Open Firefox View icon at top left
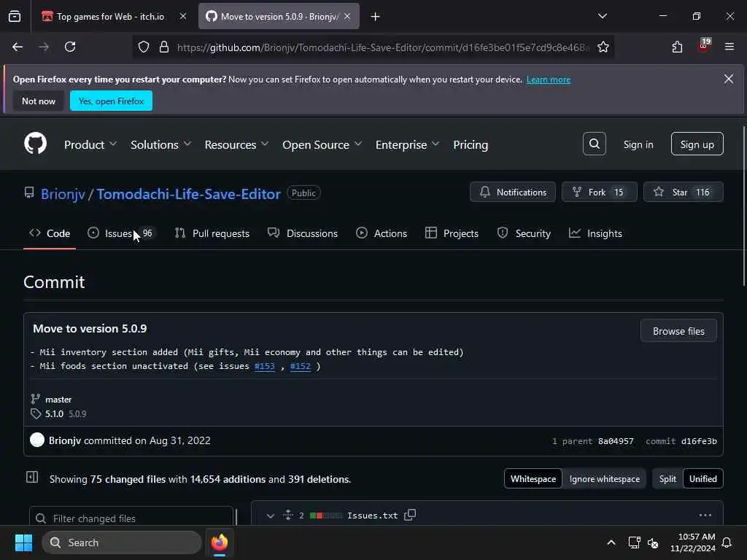 pos(15,16)
